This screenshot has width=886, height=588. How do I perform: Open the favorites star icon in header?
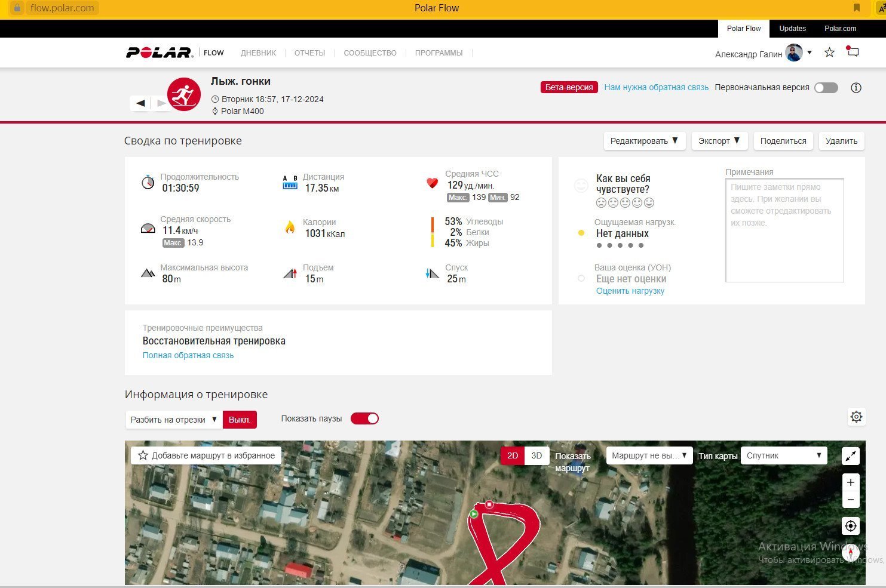pyautogui.click(x=829, y=53)
